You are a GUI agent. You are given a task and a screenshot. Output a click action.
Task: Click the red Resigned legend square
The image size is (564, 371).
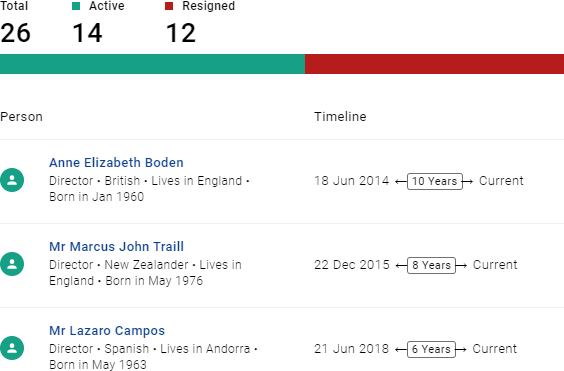click(x=169, y=6)
